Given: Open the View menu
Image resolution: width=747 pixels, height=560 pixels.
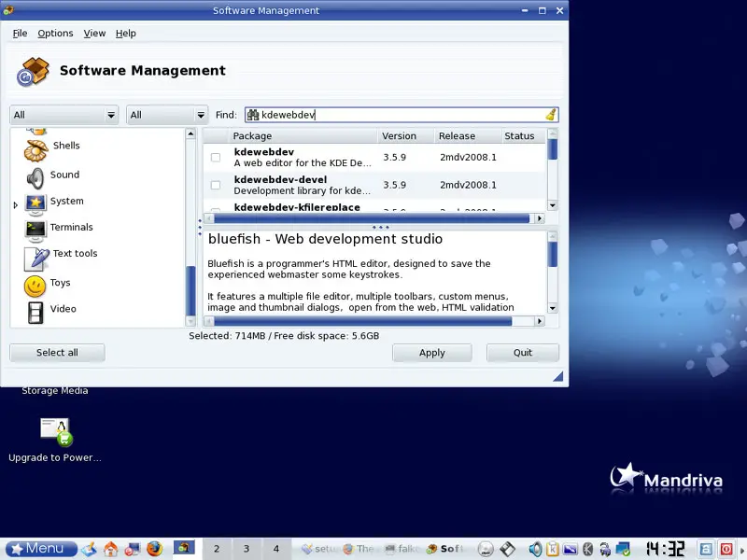Looking at the screenshot, I should 94,34.
